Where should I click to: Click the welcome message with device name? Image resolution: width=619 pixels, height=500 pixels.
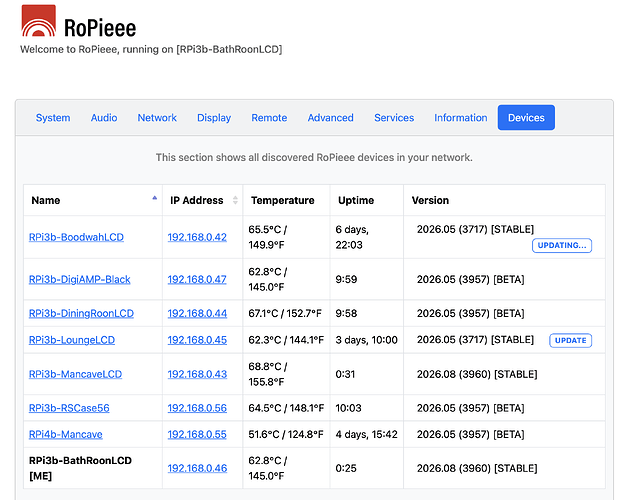[151, 49]
